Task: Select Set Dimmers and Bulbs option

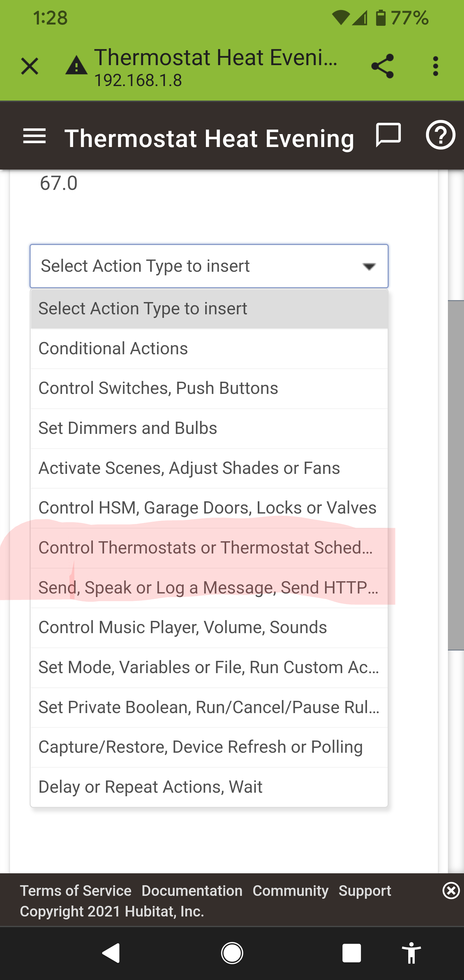Action: (x=209, y=428)
